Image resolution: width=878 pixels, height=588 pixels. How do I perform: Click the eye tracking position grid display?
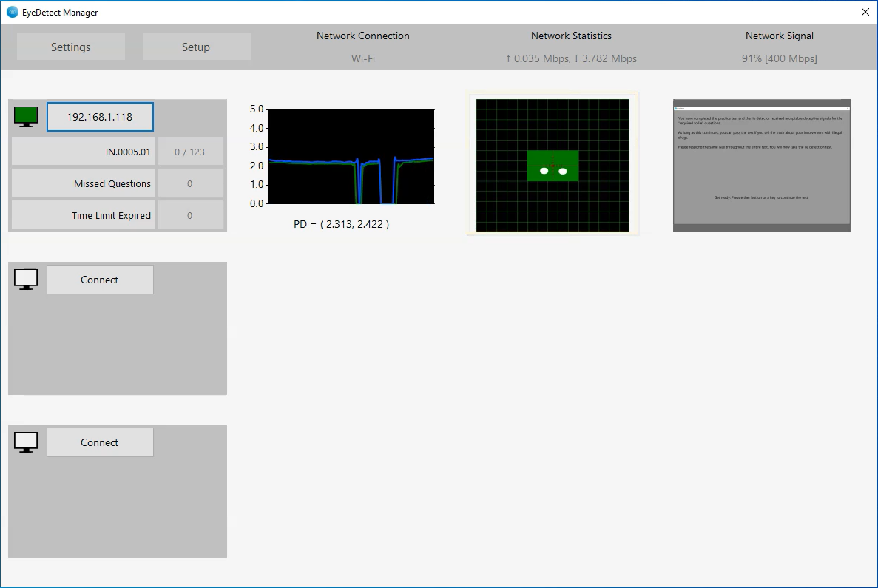(553, 165)
